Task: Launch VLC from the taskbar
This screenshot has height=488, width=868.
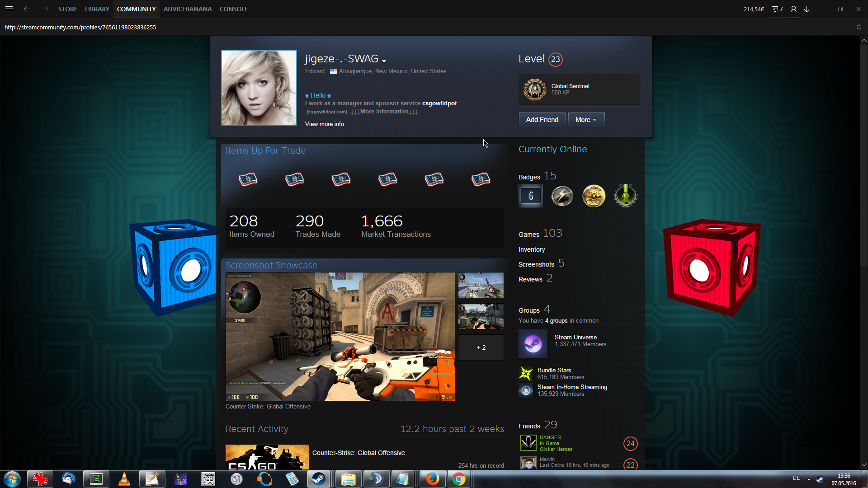Action: pos(124,479)
